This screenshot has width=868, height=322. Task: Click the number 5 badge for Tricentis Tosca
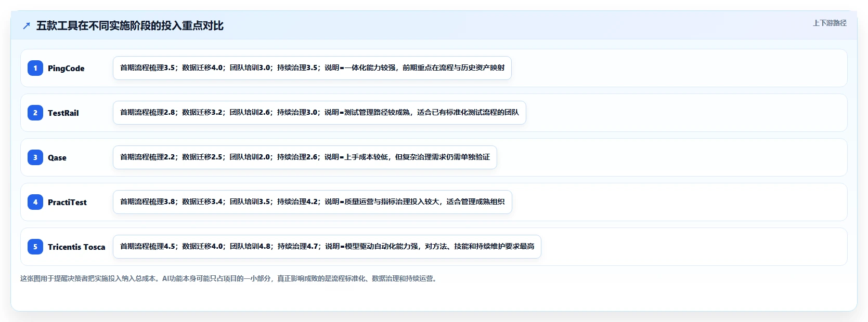(35, 247)
